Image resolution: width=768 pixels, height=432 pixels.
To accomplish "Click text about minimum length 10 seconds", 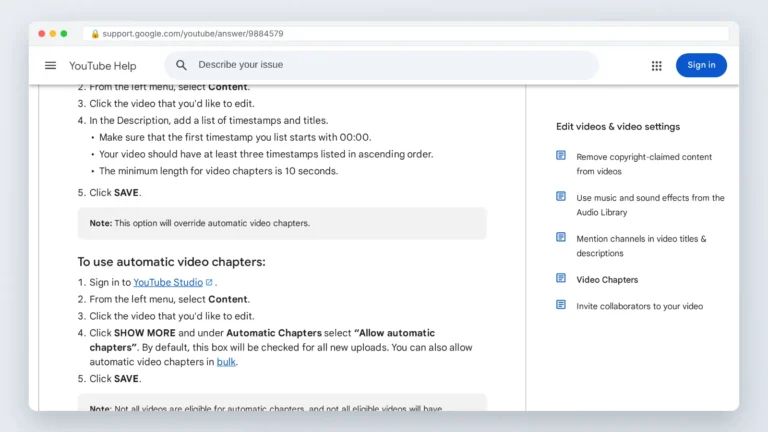I will pyautogui.click(x=218, y=171).
